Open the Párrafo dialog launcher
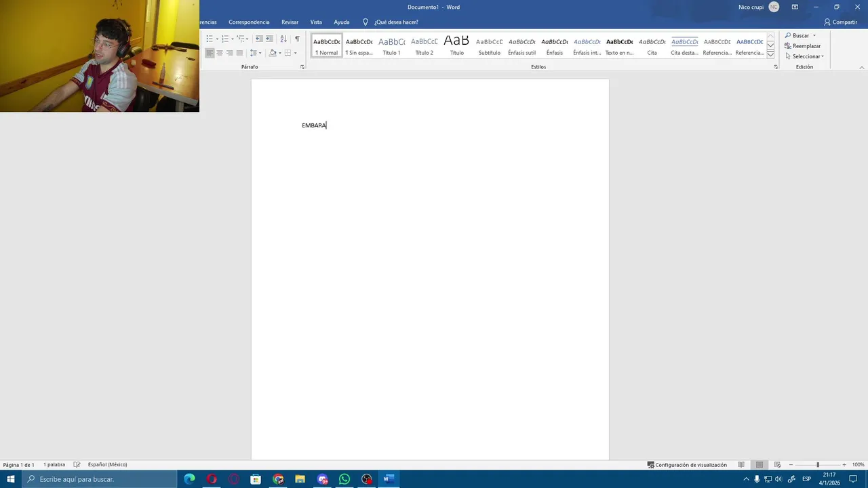The width and height of the screenshot is (868, 488). (x=302, y=67)
